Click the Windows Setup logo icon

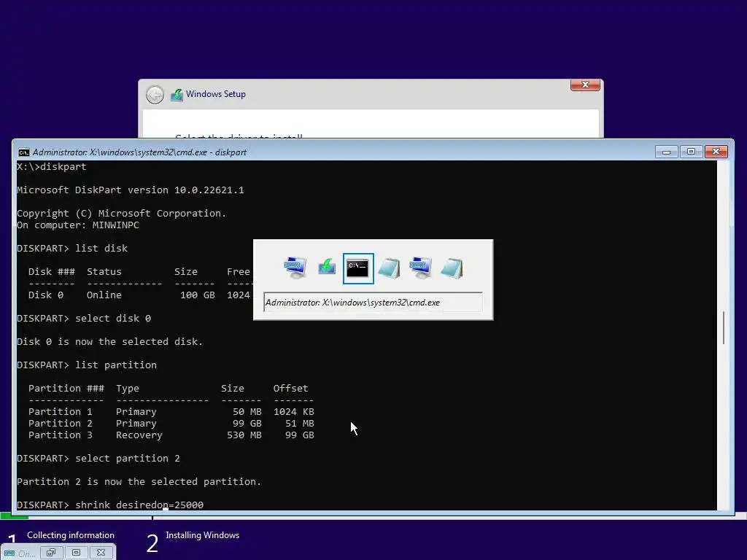pos(177,94)
